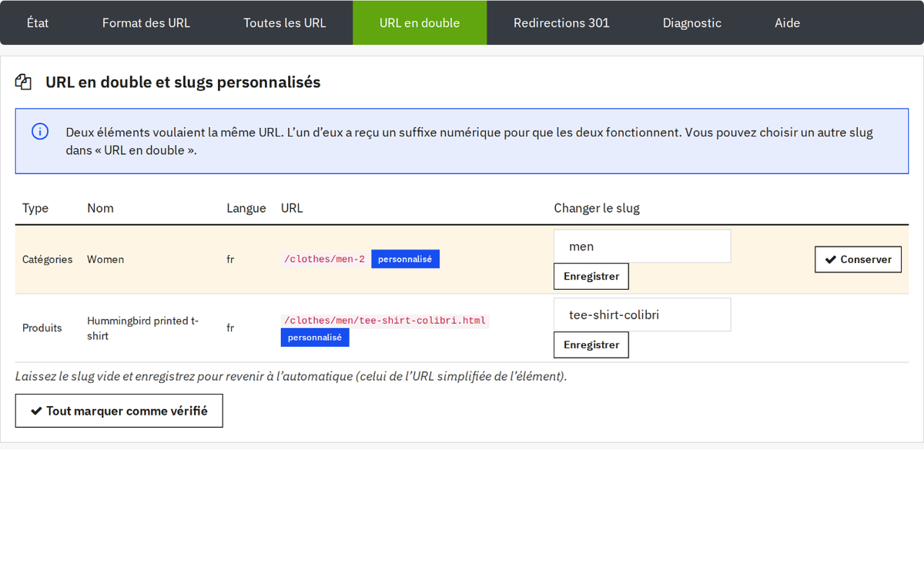This screenshot has width=924, height=578.
Task: Open the État tab
Action: pos(38,23)
